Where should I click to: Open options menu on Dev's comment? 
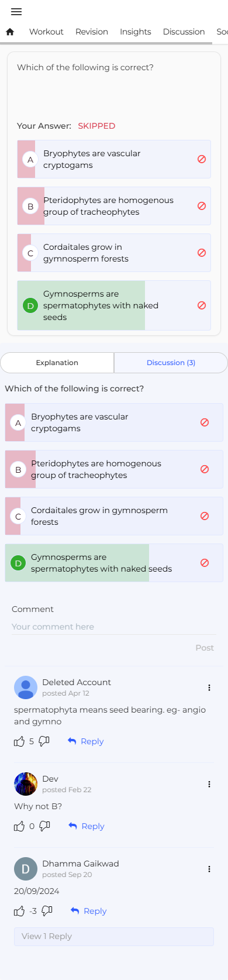(x=209, y=784)
